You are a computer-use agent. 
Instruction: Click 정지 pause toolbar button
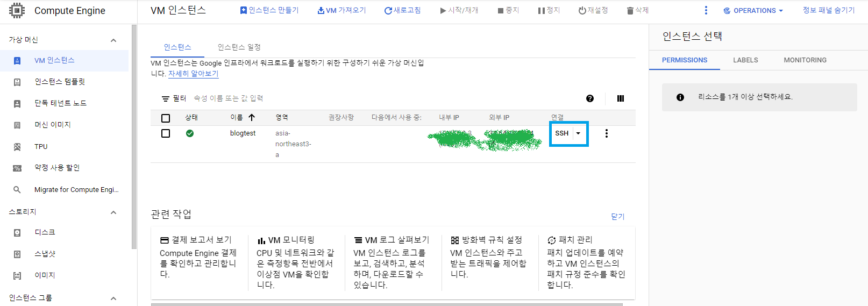click(549, 10)
